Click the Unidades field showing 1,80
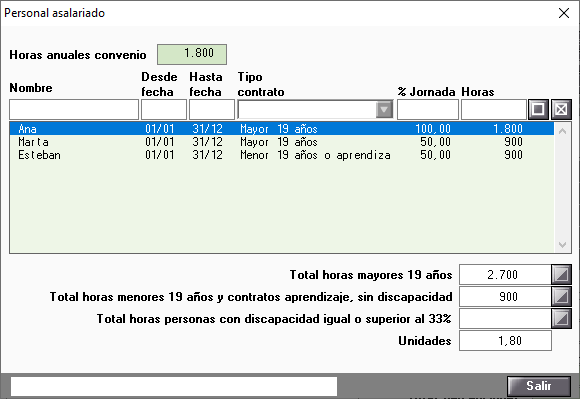Image resolution: width=580 pixels, height=399 pixels. click(505, 341)
